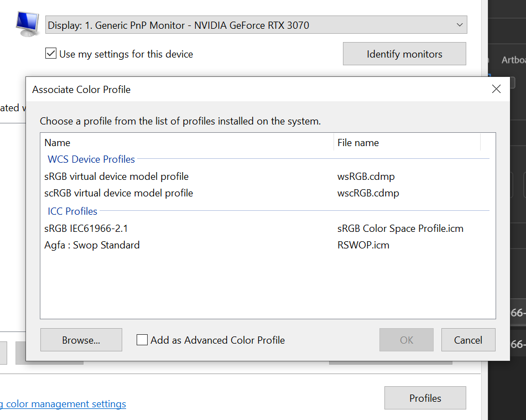The width and height of the screenshot is (526, 420).
Task: Click the File name column header
Action: (x=357, y=142)
